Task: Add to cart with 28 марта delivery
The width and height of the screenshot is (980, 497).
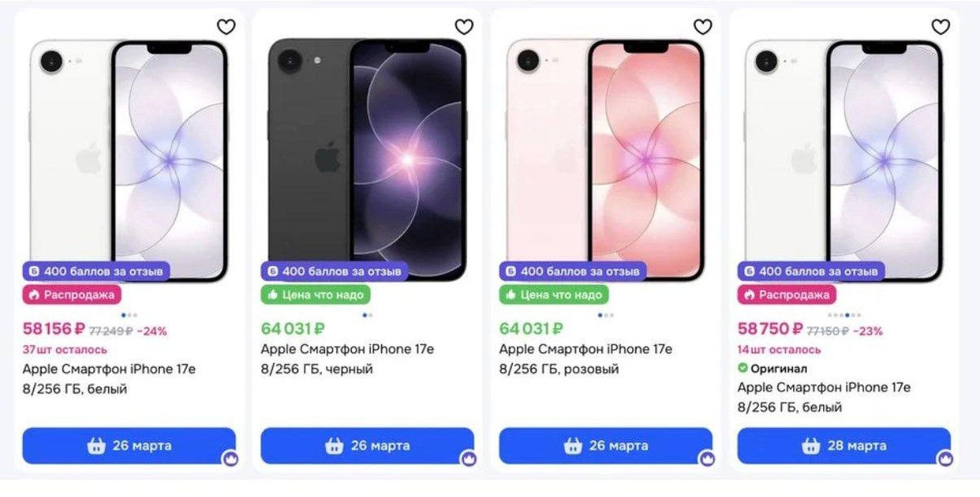Action: [x=844, y=446]
